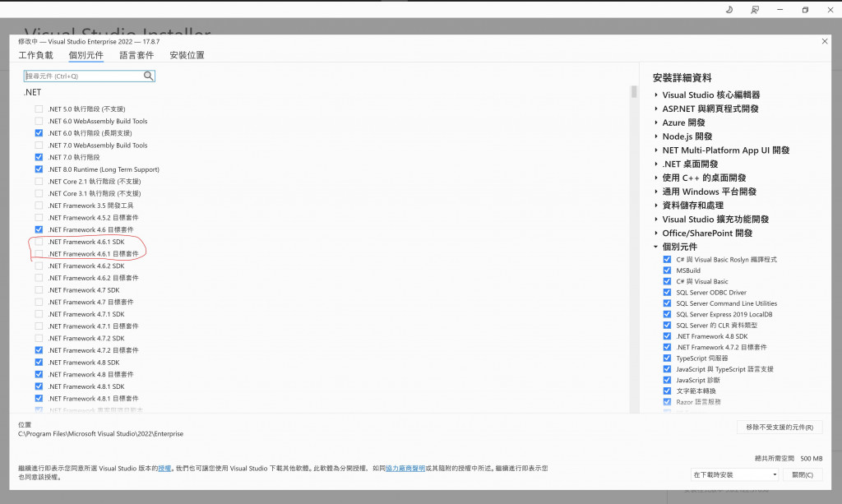This screenshot has height=504, width=842.
Task: Check .NET 5.0 執行階段 (不支援) checkbox
Action: [39, 109]
